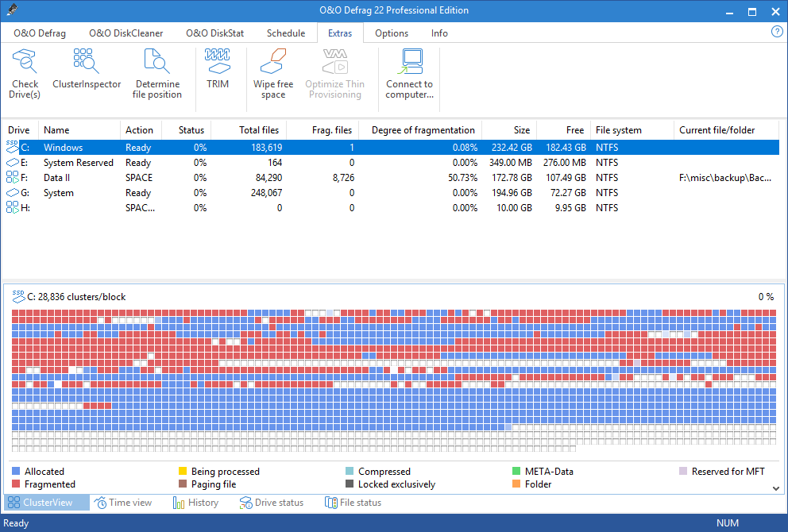Sort by Free column header
This screenshot has width=788, height=532.
click(x=563, y=130)
